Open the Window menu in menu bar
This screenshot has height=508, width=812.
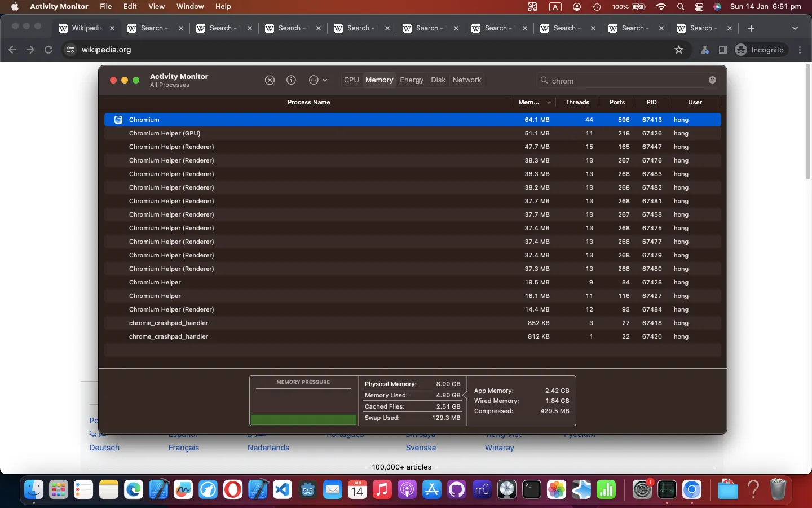190,7
